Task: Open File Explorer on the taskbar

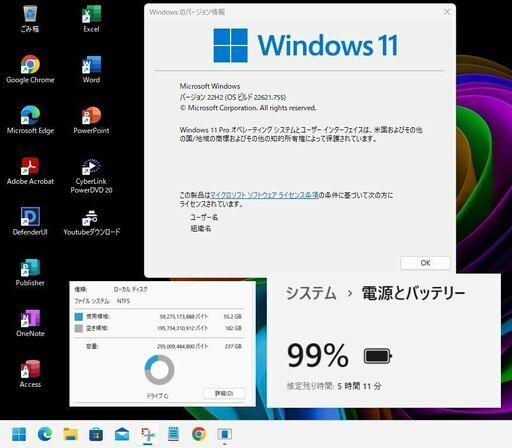Action: click(71, 434)
